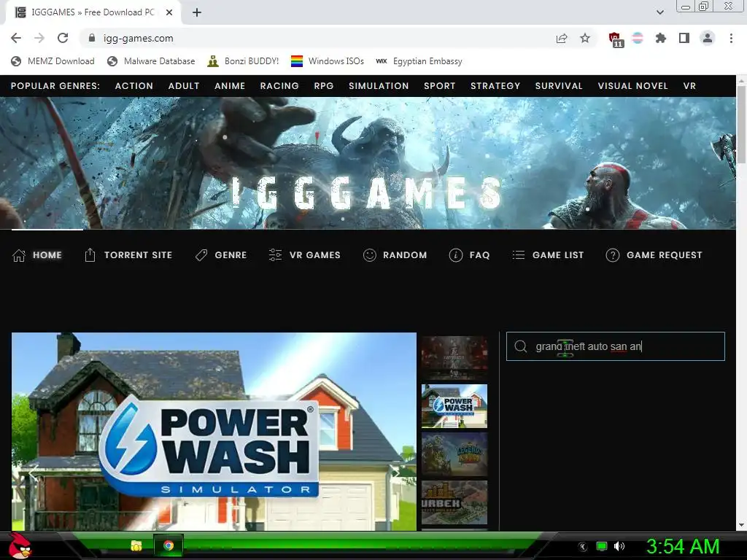Open the Extensions puzzle piece menu
The width and height of the screenshot is (747, 560).
tap(661, 38)
